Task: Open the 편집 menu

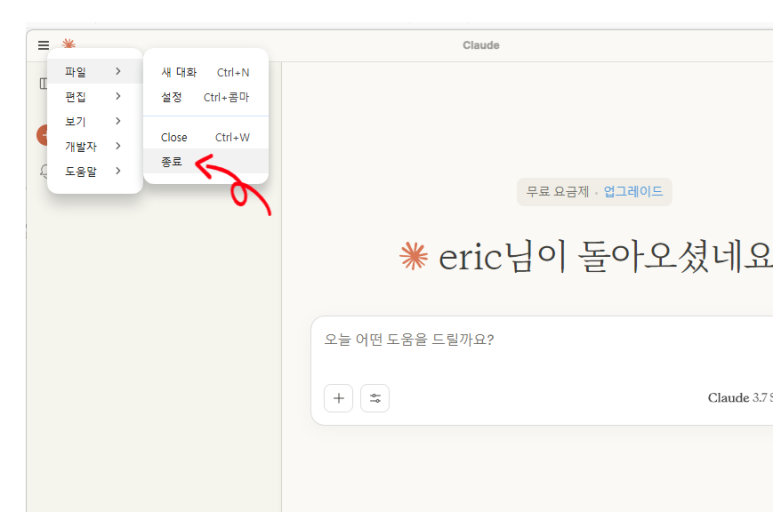Action: pos(95,97)
